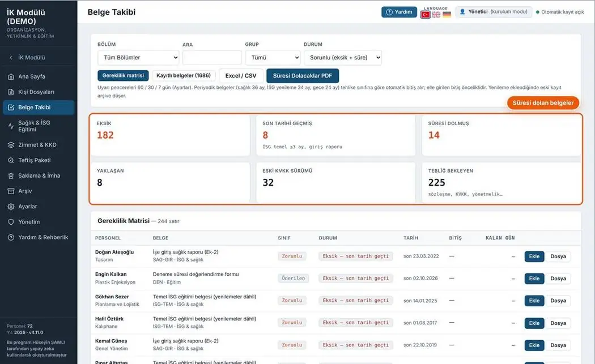Click 'Otomatik kayıt açık' status text
The image size is (595, 364).
(562, 12)
